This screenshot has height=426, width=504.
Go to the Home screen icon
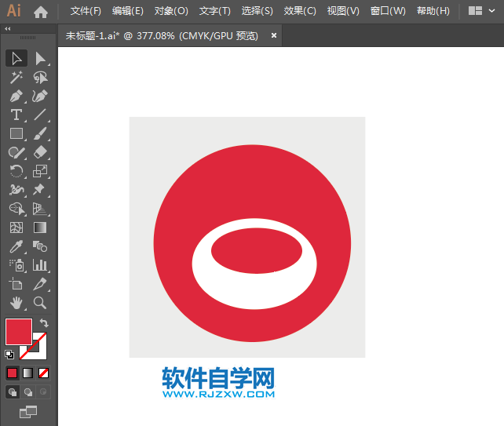coord(41,13)
